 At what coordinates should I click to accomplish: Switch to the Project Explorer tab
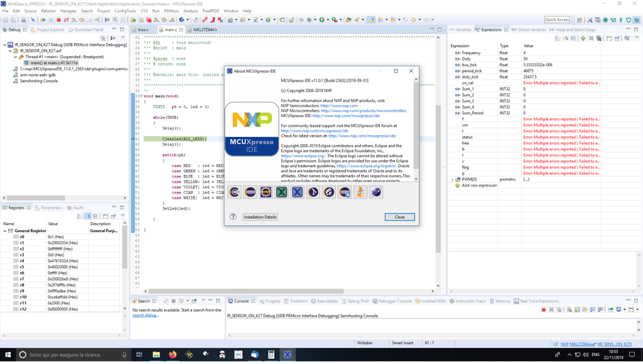(x=48, y=30)
